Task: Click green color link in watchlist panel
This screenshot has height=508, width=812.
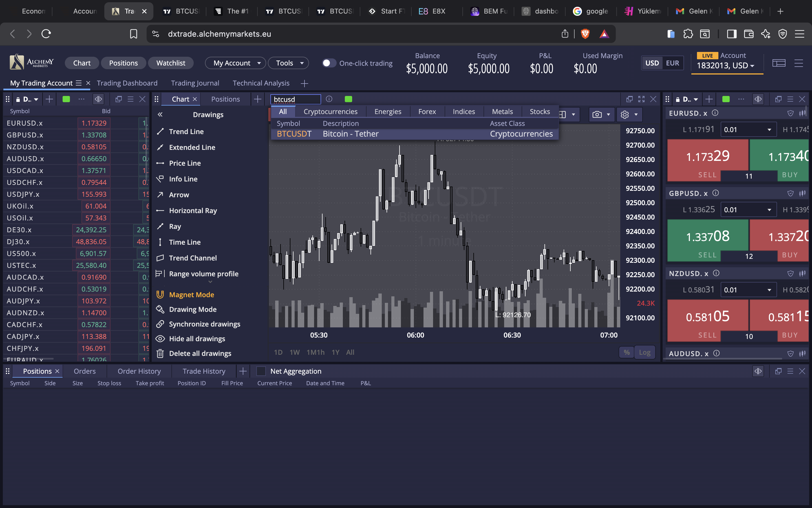Action: pos(66,99)
